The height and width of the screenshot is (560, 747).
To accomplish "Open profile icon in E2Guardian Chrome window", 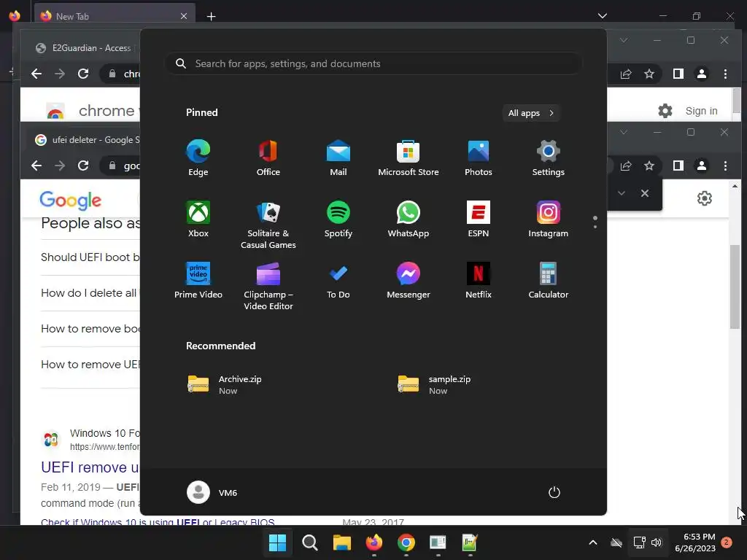I will click(x=702, y=74).
